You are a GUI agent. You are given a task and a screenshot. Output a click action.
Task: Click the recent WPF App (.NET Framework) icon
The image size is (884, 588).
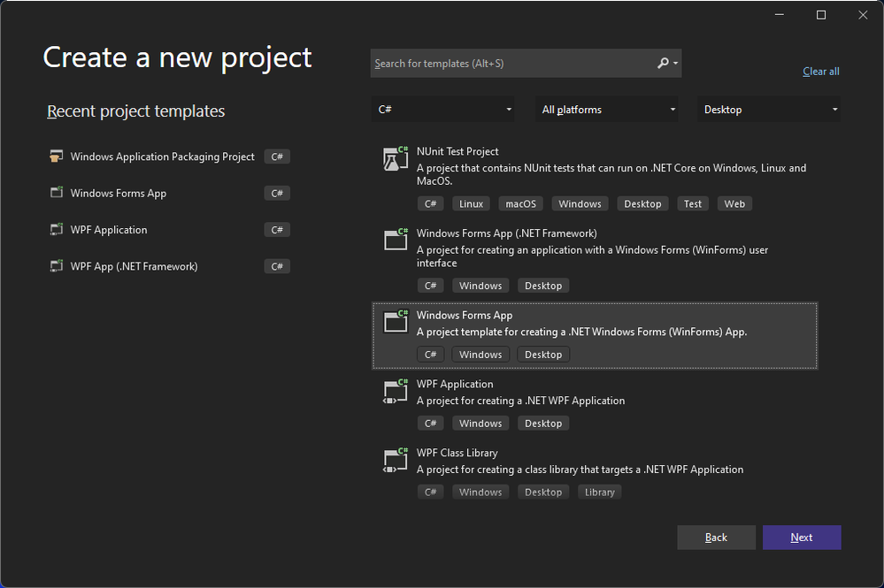(57, 266)
